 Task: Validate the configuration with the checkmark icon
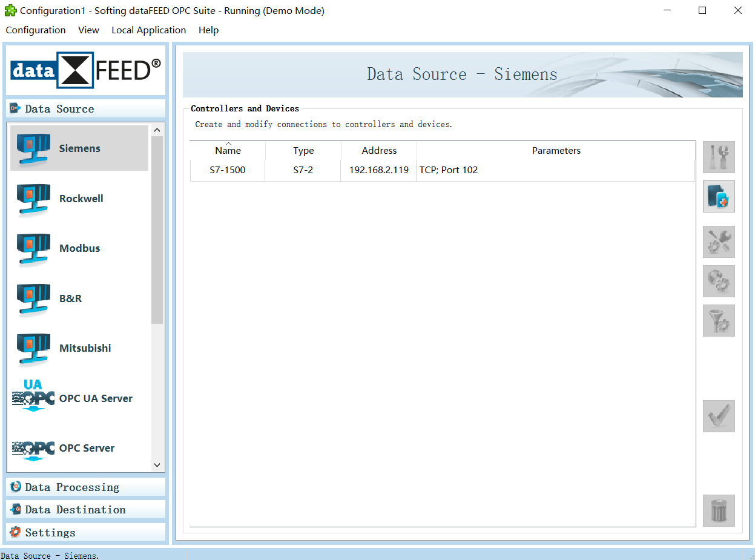coord(719,416)
